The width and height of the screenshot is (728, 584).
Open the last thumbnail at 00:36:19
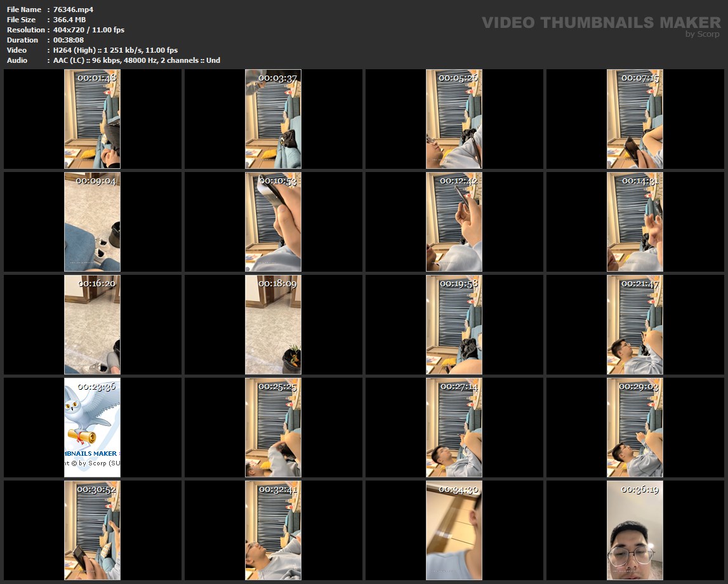635,530
